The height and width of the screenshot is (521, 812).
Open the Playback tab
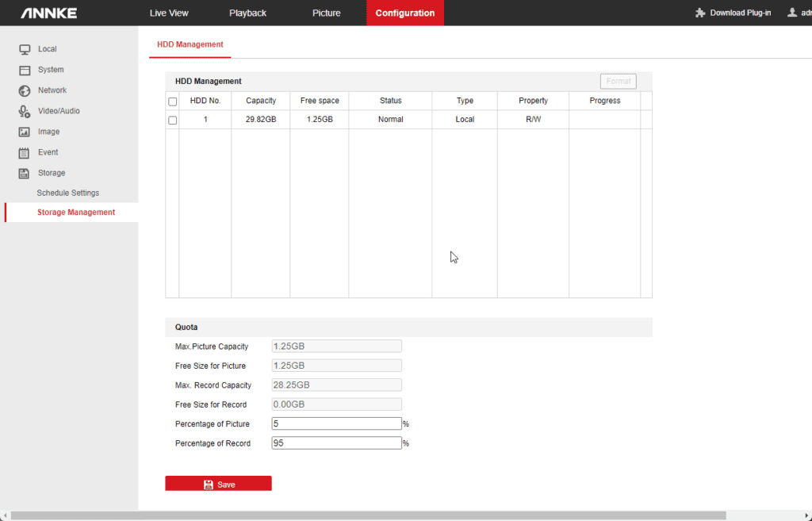pos(247,13)
